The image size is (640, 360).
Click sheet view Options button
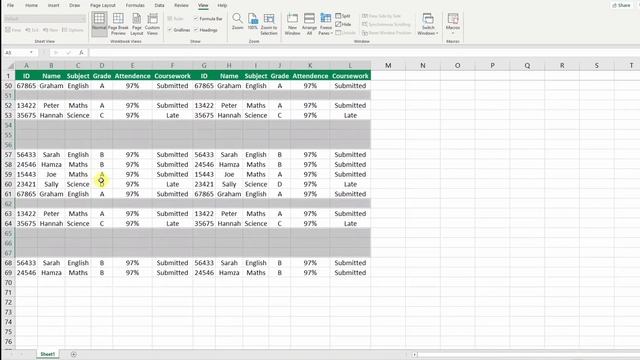[73, 30]
